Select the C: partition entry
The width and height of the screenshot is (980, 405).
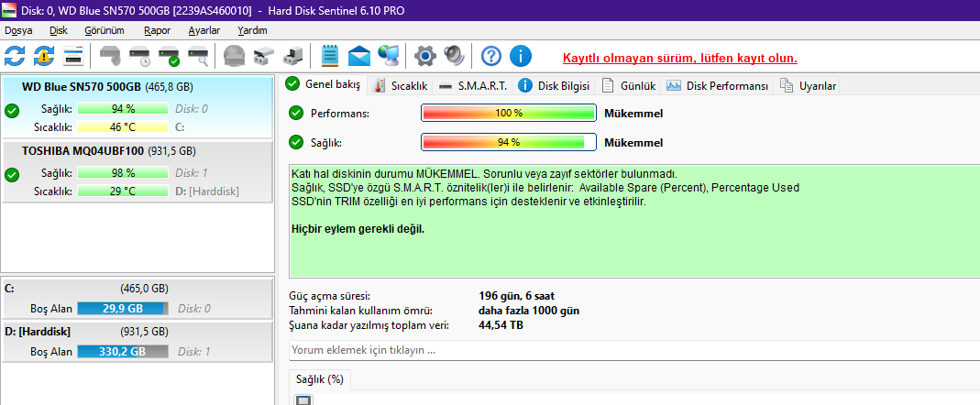[137, 298]
